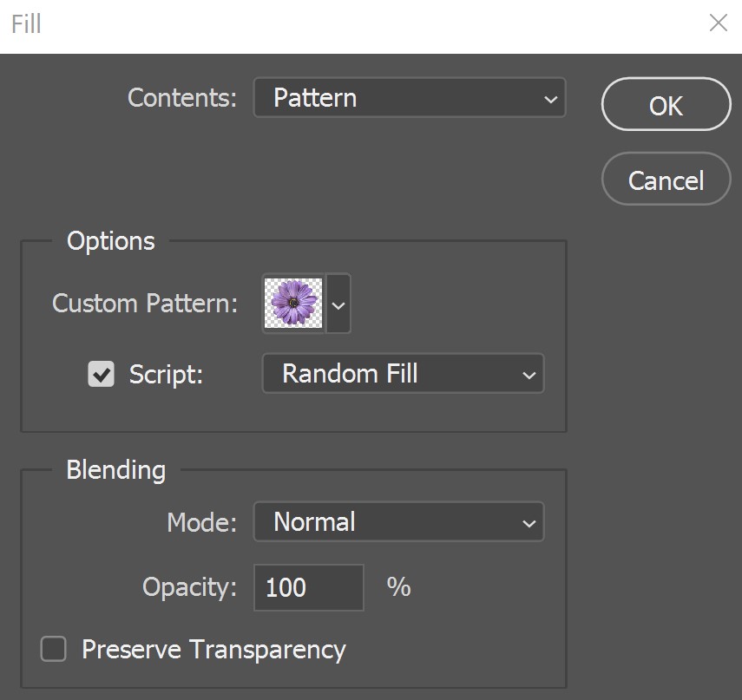
Task: Cancel the Fill dialog
Action: pos(666,180)
